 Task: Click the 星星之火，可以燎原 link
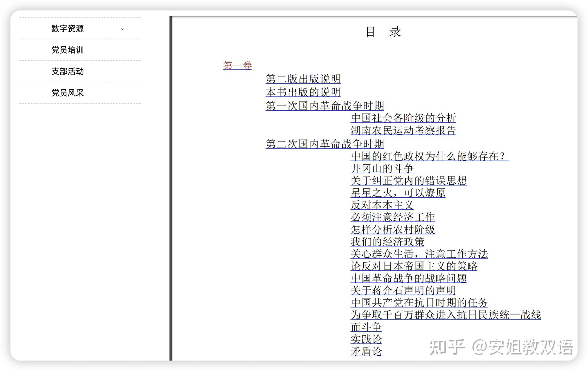pyautogui.click(x=398, y=193)
